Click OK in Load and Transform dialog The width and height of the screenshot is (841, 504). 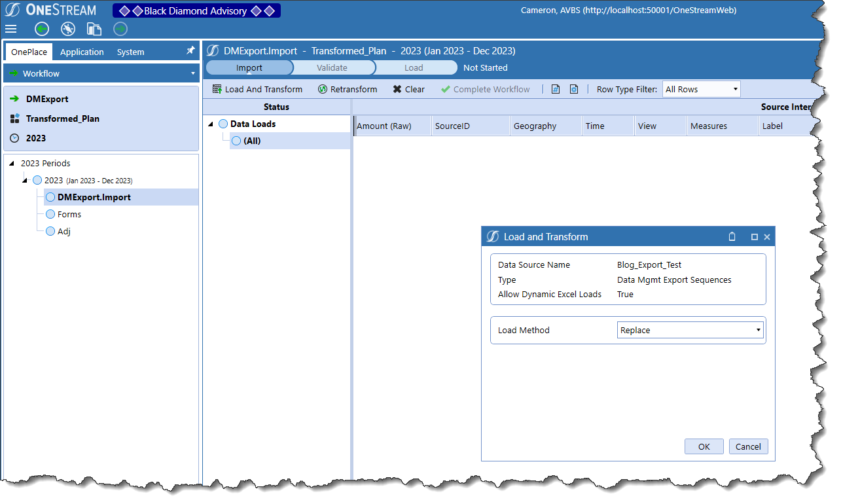[x=704, y=446]
